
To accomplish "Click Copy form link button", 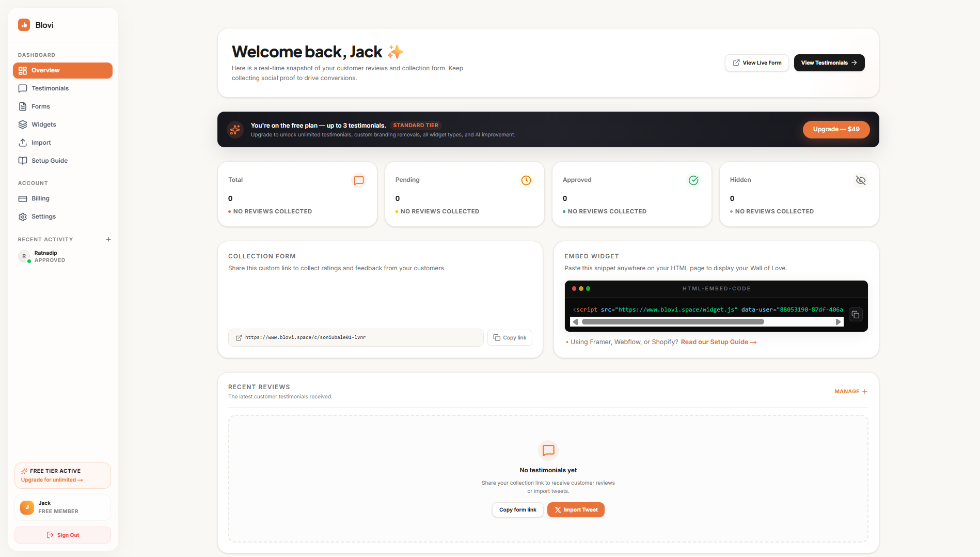I will (517, 510).
